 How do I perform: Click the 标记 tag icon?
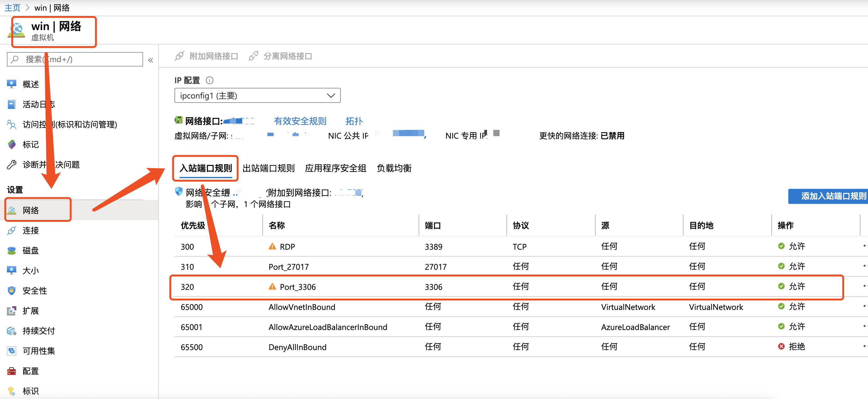pos(12,144)
